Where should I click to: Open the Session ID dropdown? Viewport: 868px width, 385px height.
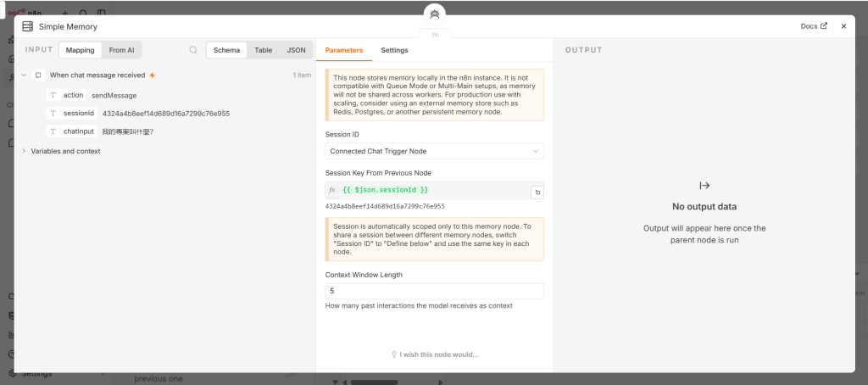pyautogui.click(x=434, y=151)
